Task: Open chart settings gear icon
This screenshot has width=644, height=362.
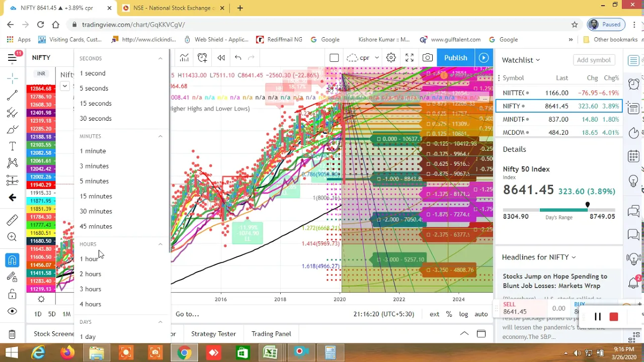Action: [x=391, y=58]
